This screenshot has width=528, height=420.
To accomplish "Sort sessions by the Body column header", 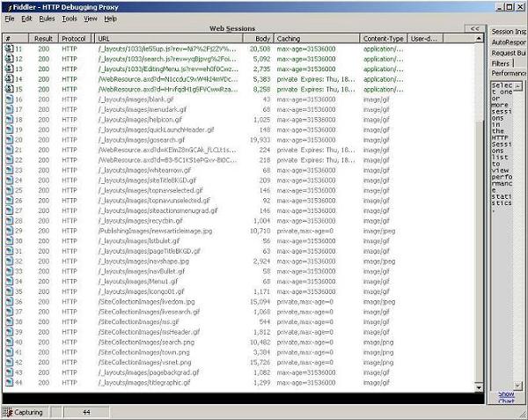I will pos(262,39).
